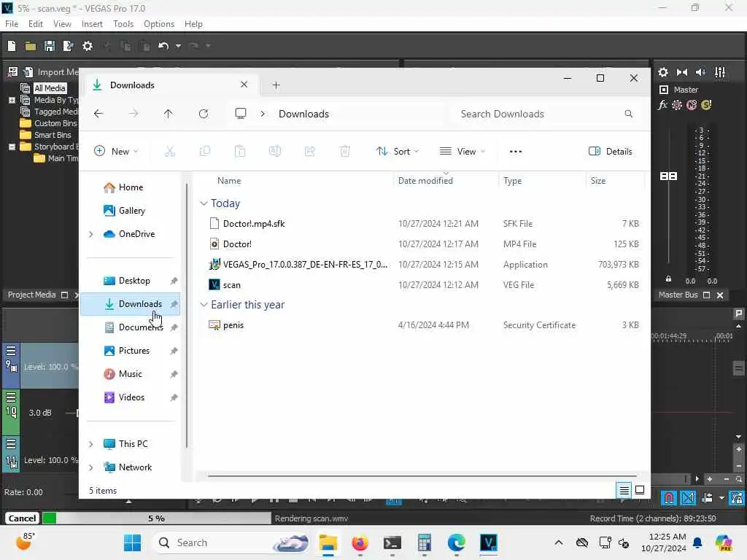Open project properties gear icon in VEGAS
Screen dimensions: 747x560
pyautogui.click(x=88, y=46)
